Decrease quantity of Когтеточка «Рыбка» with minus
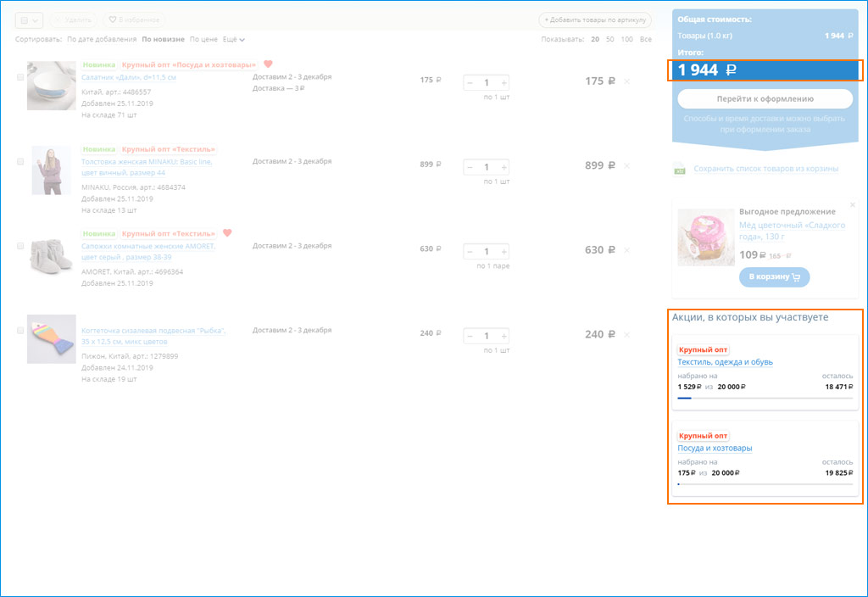This screenshot has height=597, width=868. point(470,336)
